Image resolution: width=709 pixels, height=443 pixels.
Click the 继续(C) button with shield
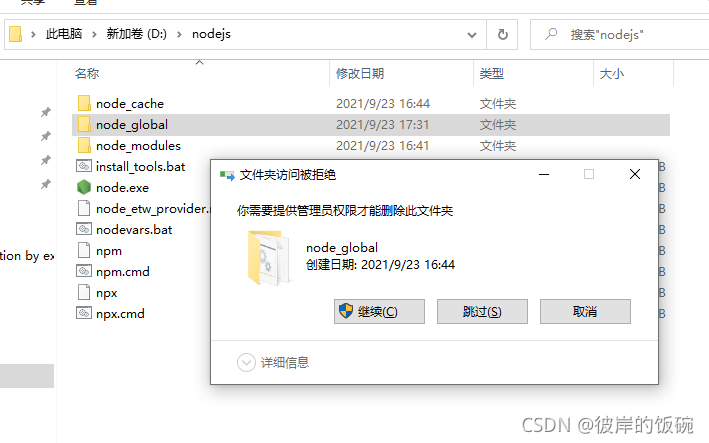click(379, 311)
